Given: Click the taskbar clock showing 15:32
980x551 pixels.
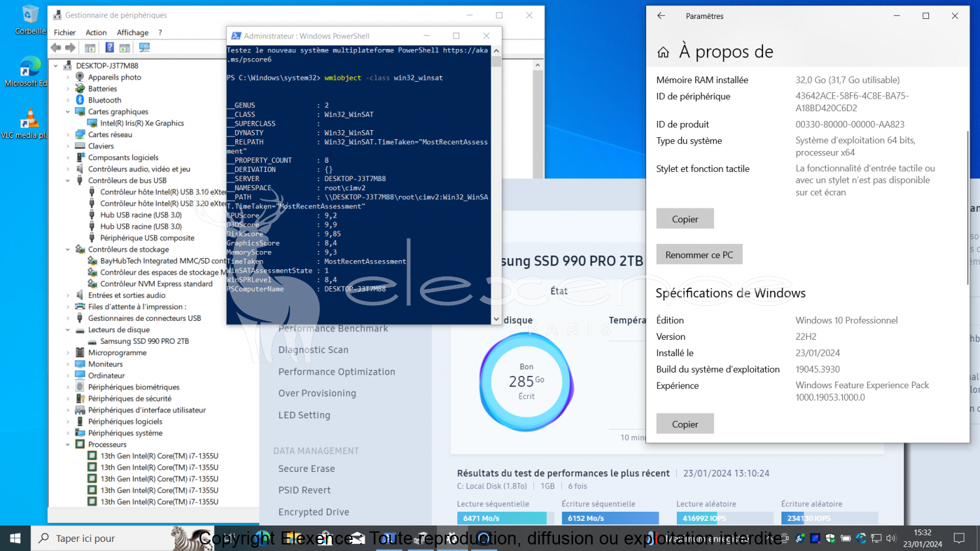Looking at the screenshot, I should coord(923,538).
